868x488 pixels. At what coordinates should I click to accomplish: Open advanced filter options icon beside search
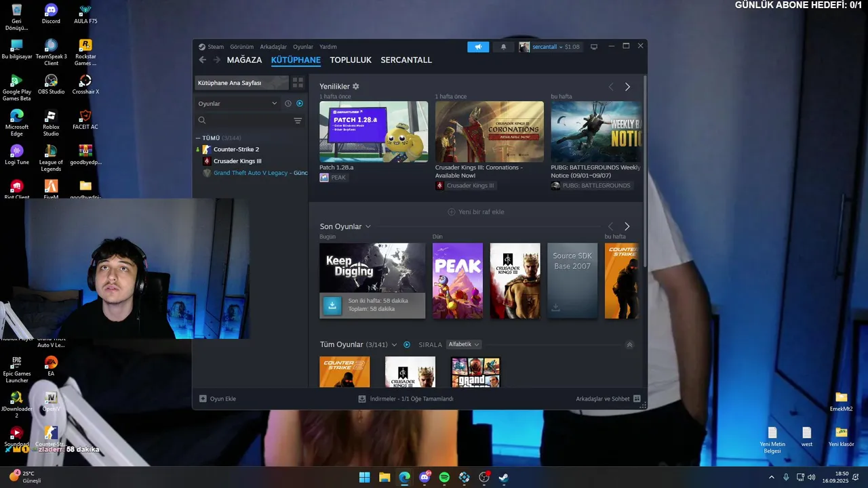pyautogui.click(x=298, y=121)
